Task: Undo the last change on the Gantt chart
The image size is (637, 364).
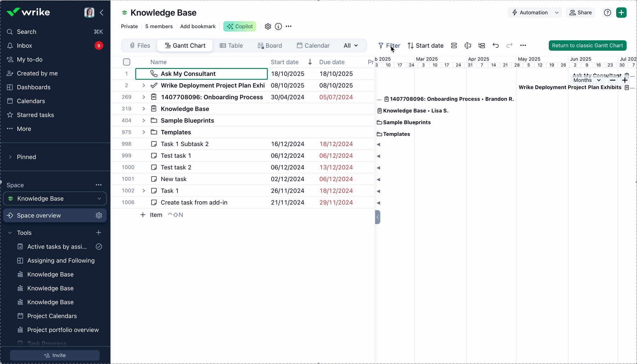Action: coord(495,46)
